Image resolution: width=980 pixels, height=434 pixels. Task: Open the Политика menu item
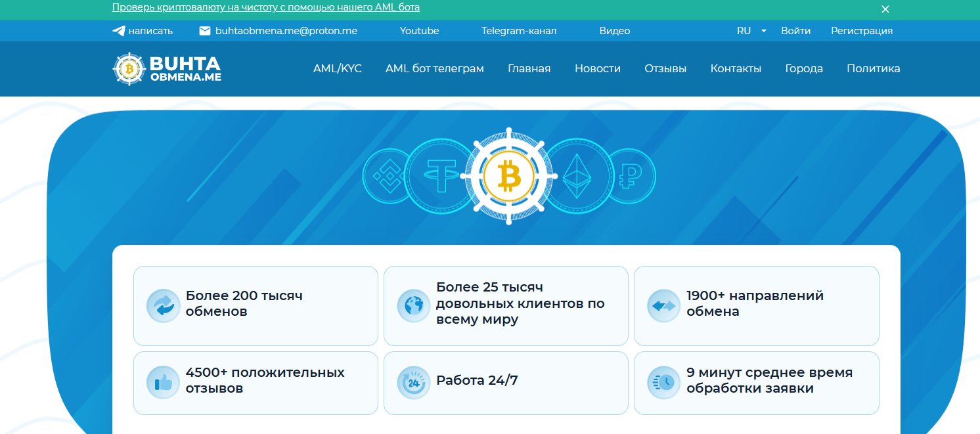874,68
